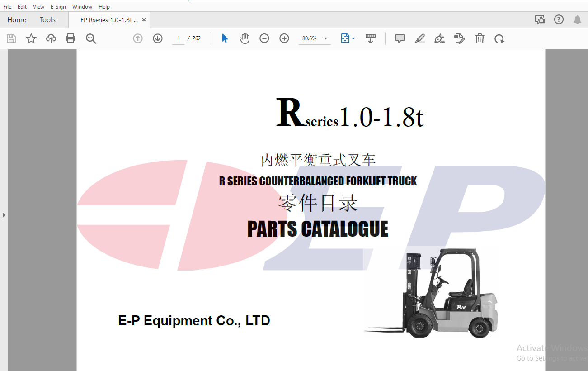The width and height of the screenshot is (588, 371).
Task: Open the Edit menu
Action: pos(22,7)
